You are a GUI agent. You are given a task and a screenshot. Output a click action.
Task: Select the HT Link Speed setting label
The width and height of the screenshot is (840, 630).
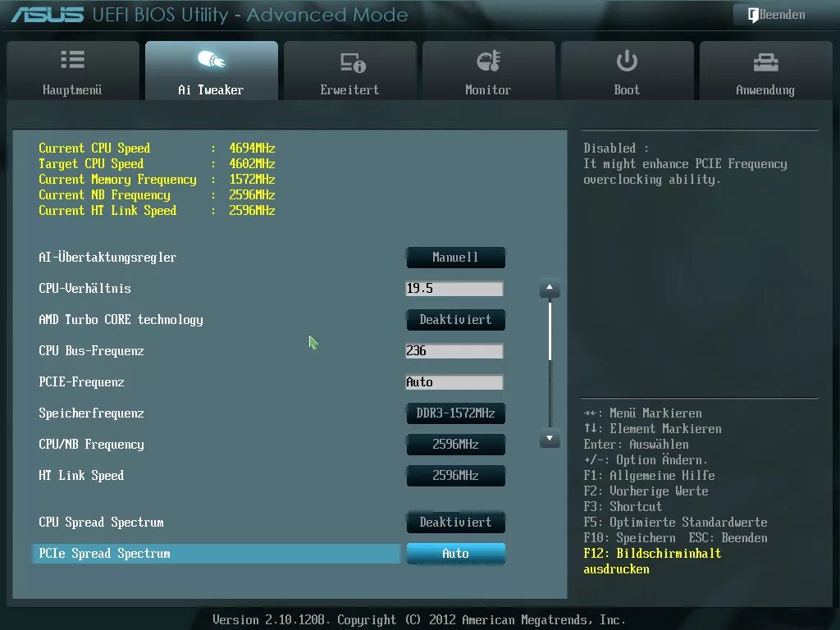click(81, 475)
